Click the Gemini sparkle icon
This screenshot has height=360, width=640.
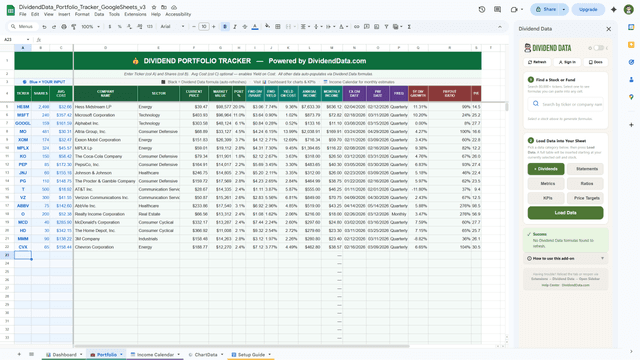click(613, 9)
